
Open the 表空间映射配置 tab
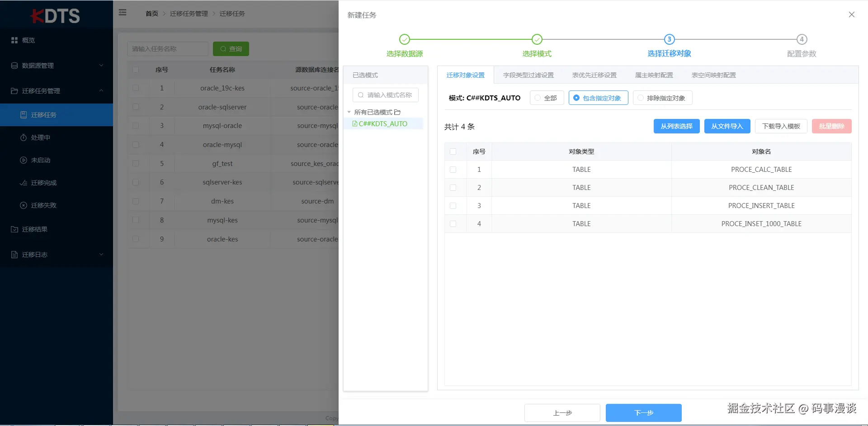(713, 75)
